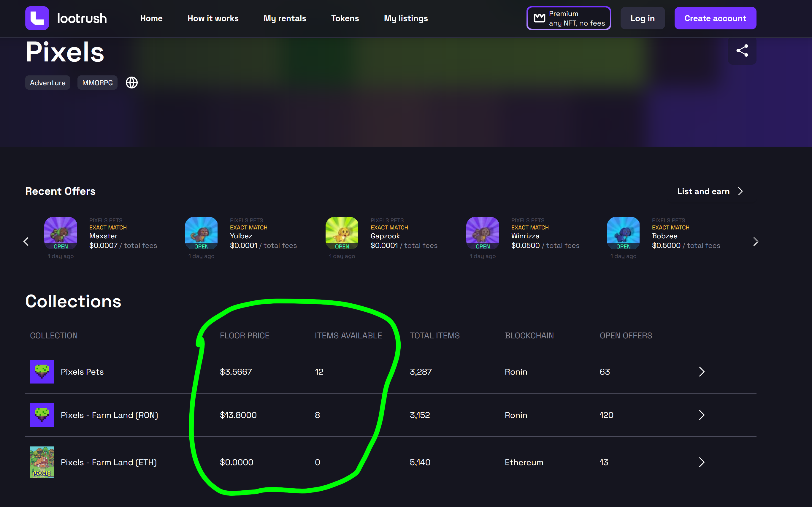Click the share icon button
812x507 pixels.
point(742,51)
